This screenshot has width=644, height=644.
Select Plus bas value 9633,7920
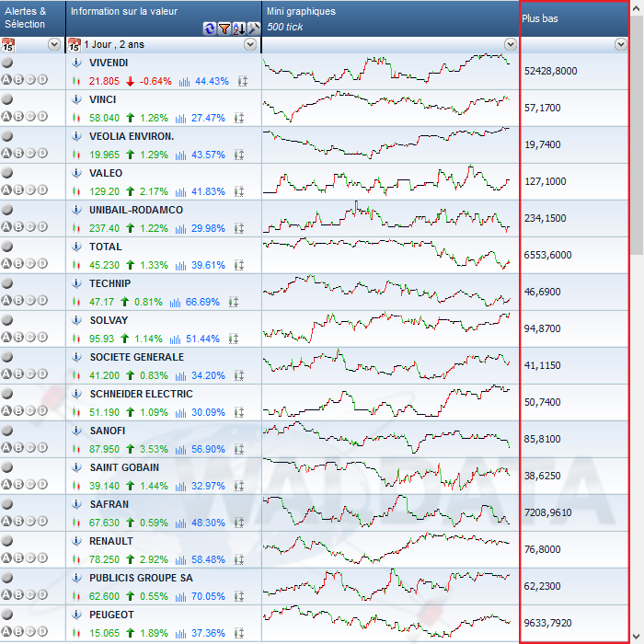[547, 623]
